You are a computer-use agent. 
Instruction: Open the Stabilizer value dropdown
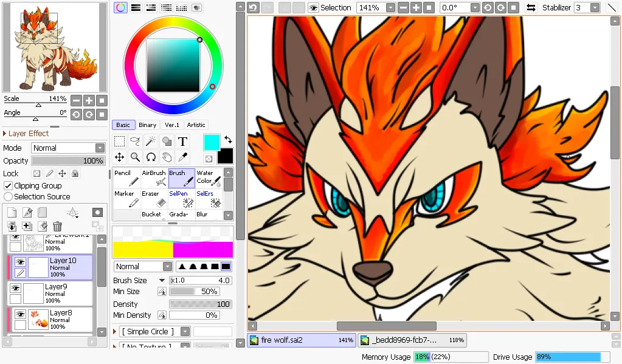pos(595,7)
